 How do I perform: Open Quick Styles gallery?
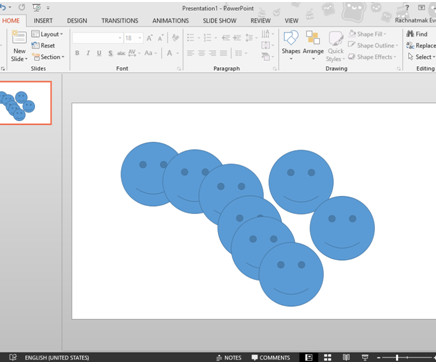click(x=335, y=46)
